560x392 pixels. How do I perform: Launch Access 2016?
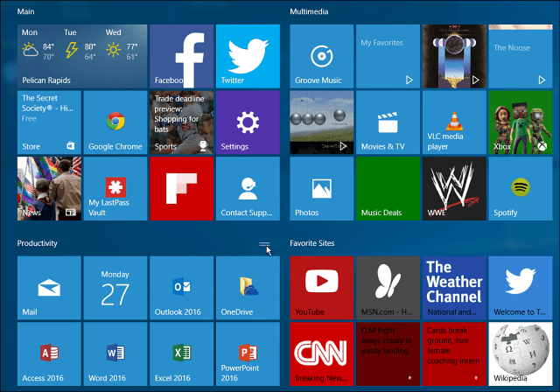click(49, 353)
